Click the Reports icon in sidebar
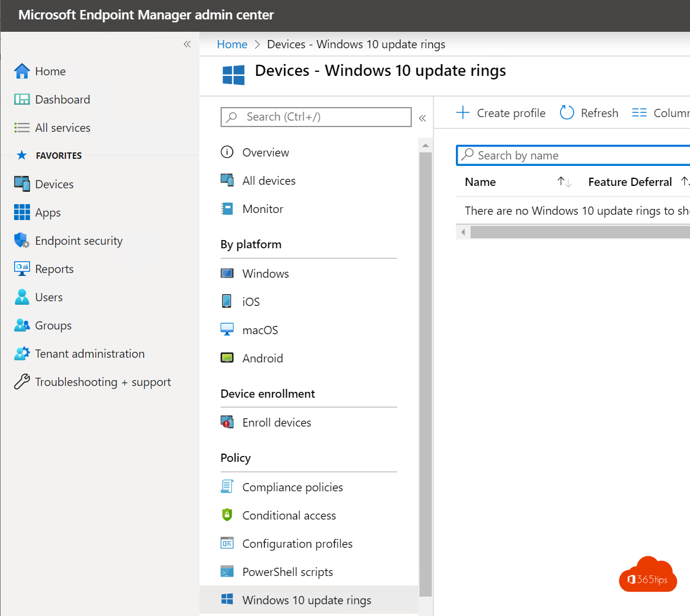The height and width of the screenshot is (616, 690). click(x=22, y=269)
